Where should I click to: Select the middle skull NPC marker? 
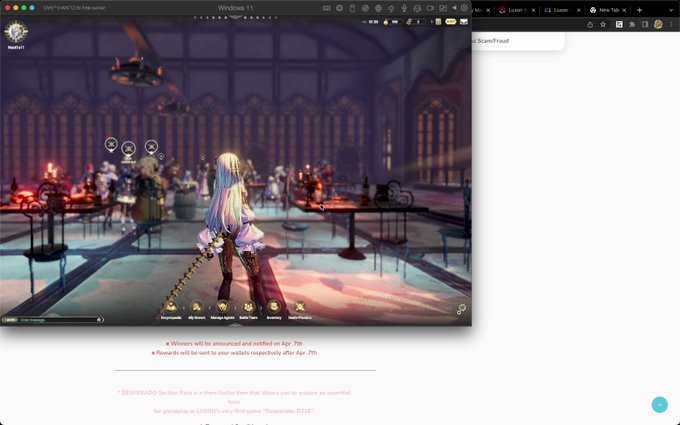click(128, 149)
